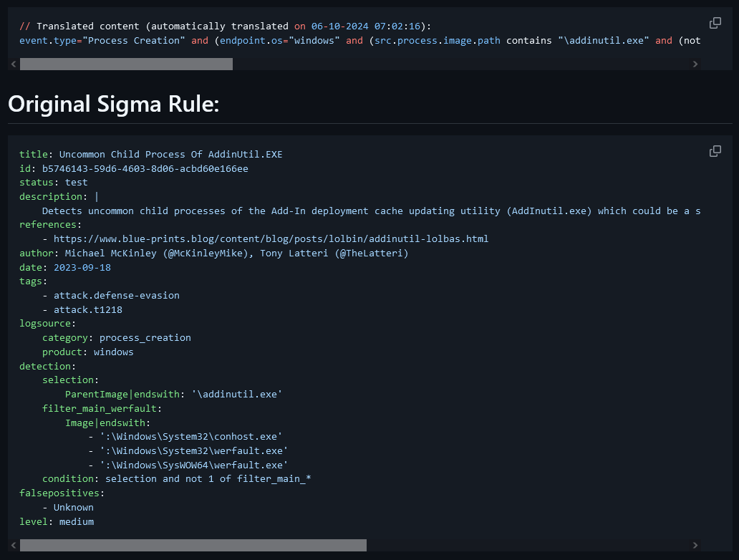Image resolution: width=739 pixels, height=560 pixels.
Task: Open the blue-prints.blog reference URL
Action: (271, 238)
